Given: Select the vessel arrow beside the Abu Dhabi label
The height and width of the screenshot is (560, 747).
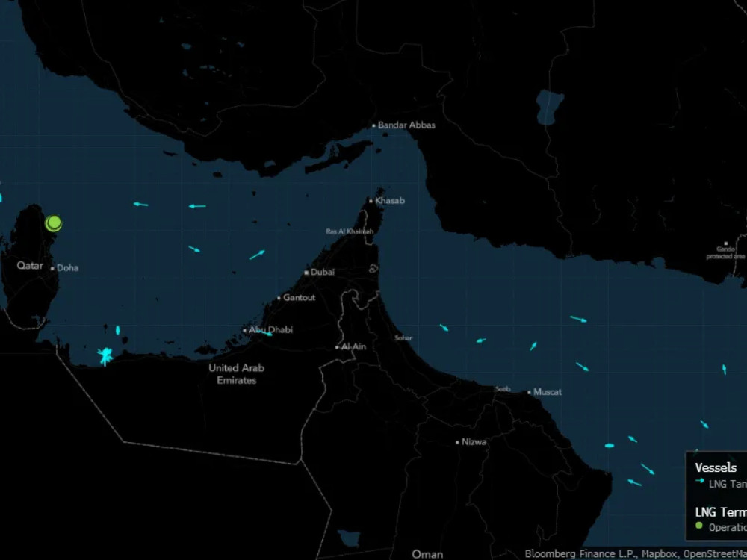Looking at the screenshot, I should tap(267, 333).
